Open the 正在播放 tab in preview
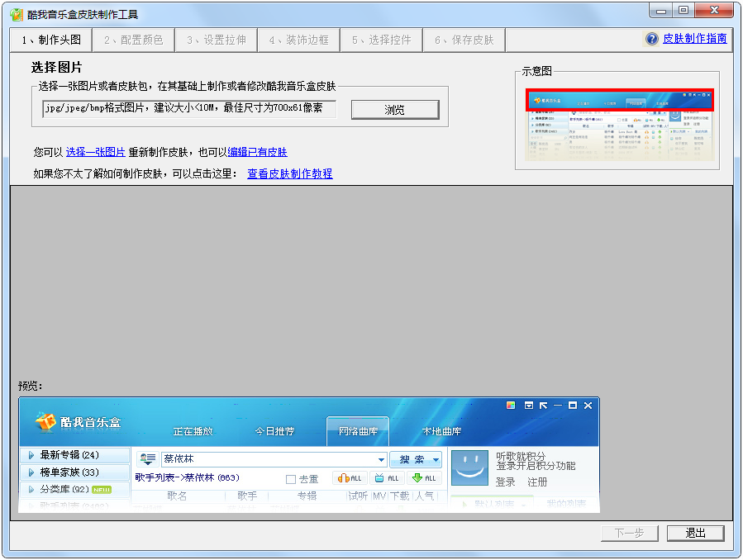The width and height of the screenshot is (743, 560). coord(193,431)
